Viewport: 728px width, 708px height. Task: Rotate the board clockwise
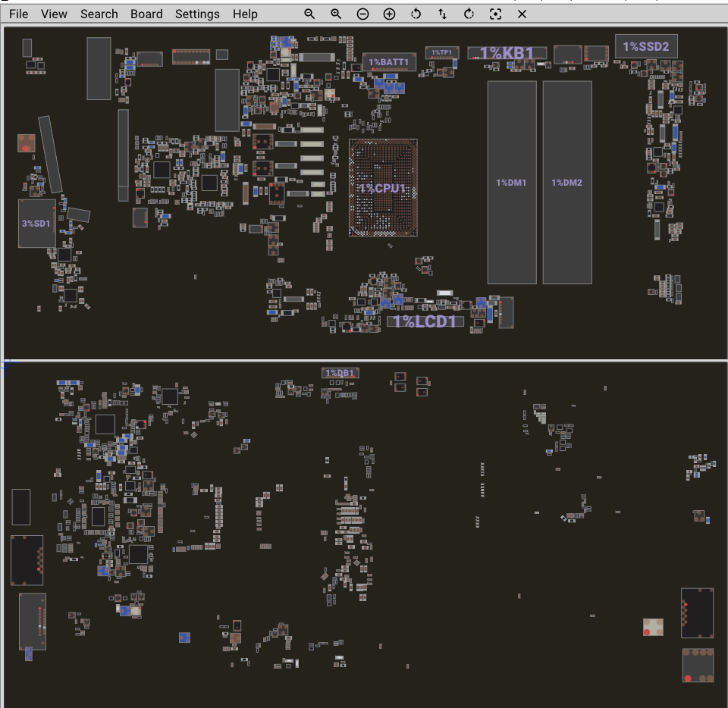469,14
